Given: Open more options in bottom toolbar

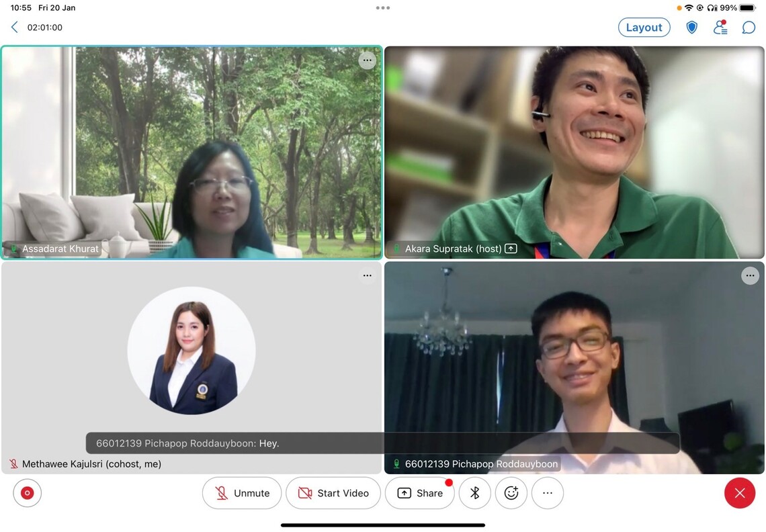Looking at the screenshot, I should pyautogui.click(x=548, y=493).
